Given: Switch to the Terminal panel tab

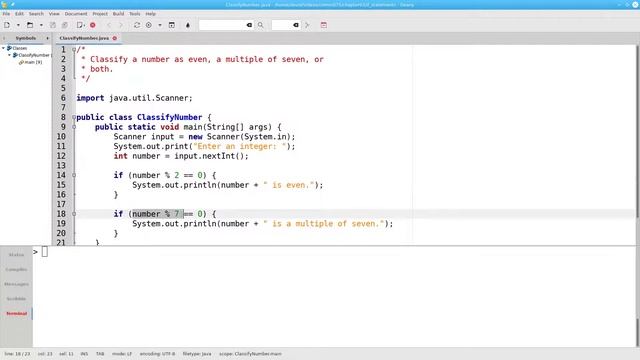Looking at the screenshot, I should [16, 313].
